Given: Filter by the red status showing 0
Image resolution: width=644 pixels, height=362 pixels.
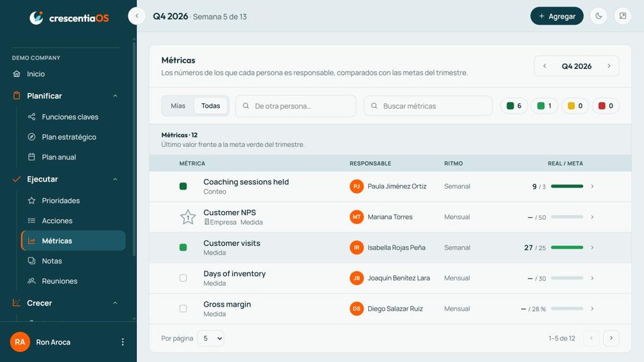Looking at the screenshot, I should click(606, 106).
